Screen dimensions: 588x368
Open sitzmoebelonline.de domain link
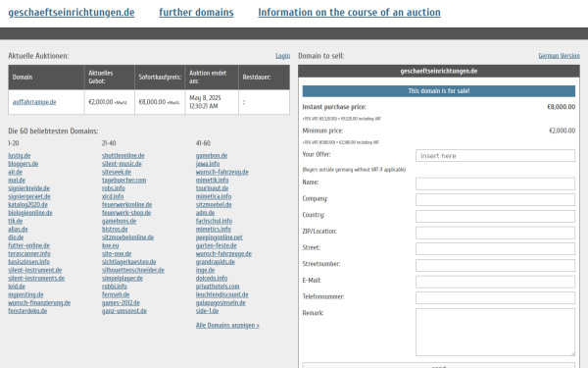click(x=127, y=237)
